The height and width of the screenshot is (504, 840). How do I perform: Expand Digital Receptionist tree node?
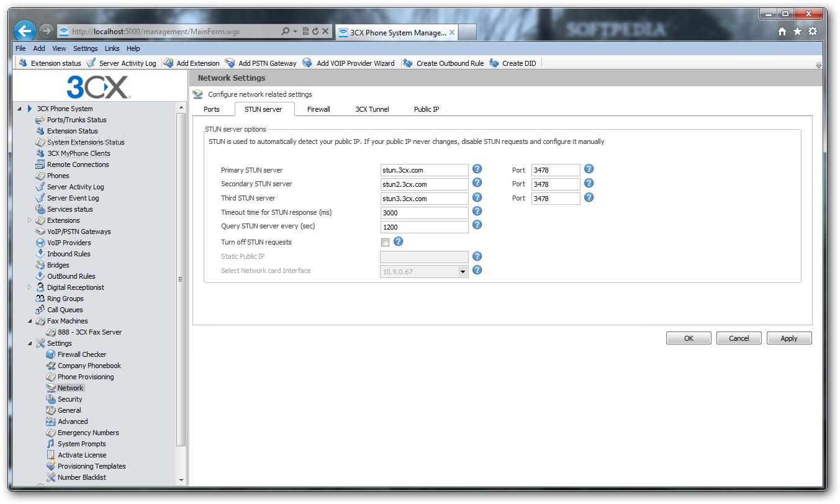pos(29,287)
